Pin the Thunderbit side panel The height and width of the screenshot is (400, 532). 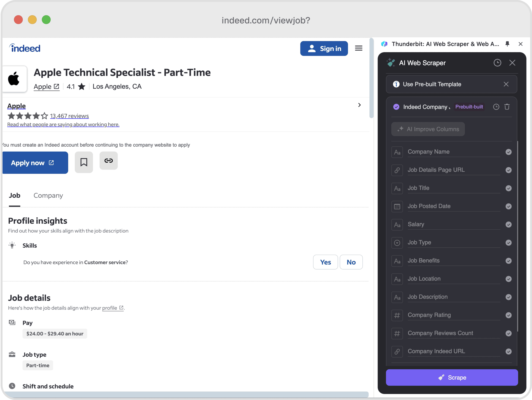(x=507, y=44)
